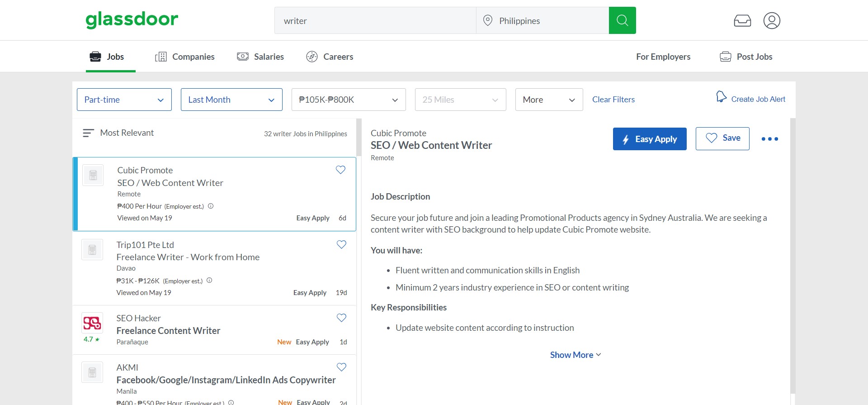
Task: Click the Philippines location field
Action: 542,20
